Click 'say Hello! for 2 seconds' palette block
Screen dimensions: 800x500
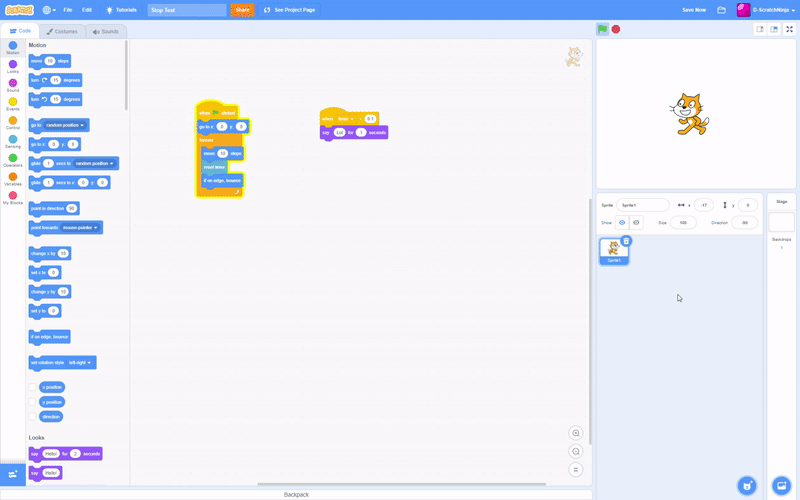(x=65, y=454)
